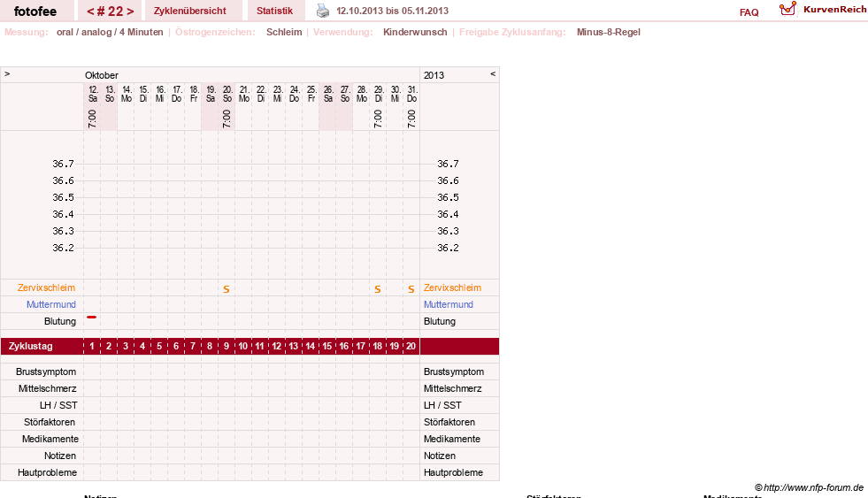The height and width of the screenshot is (498, 868).
Task: Click the S mucus marker on cycle day 9
Action: coord(227,289)
